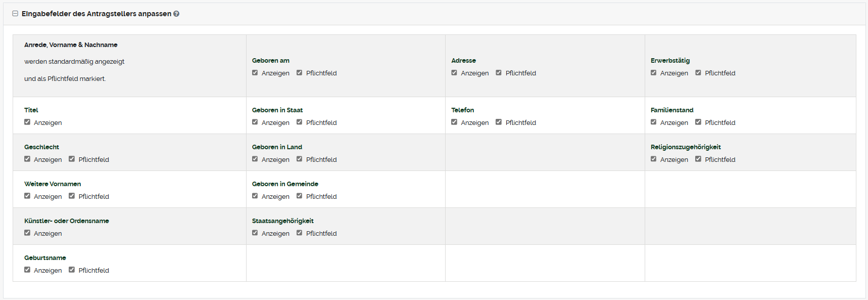868x300 pixels.
Task: Disable Anzeigen for Geburtsname
Action: (x=27, y=270)
